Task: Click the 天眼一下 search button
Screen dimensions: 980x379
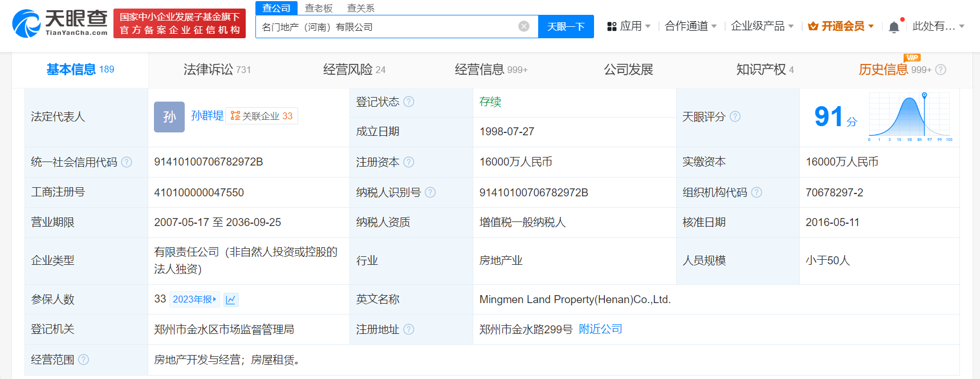Action: [x=566, y=26]
